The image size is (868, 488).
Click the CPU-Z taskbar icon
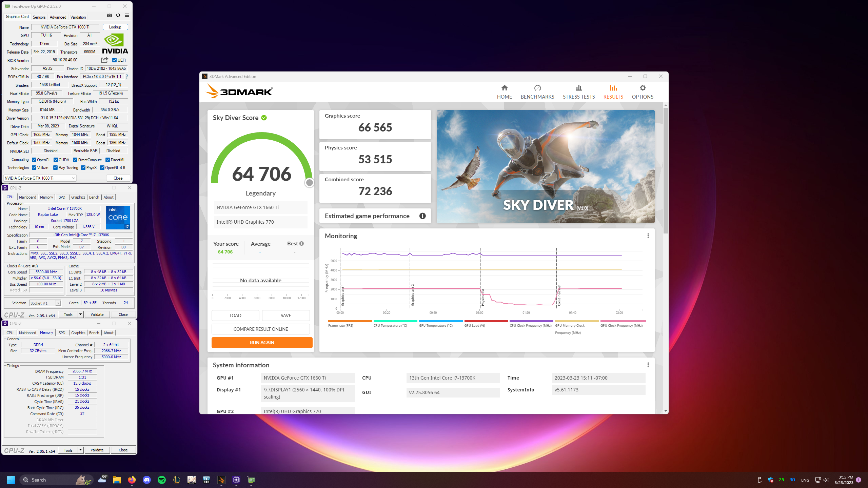(236, 480)
